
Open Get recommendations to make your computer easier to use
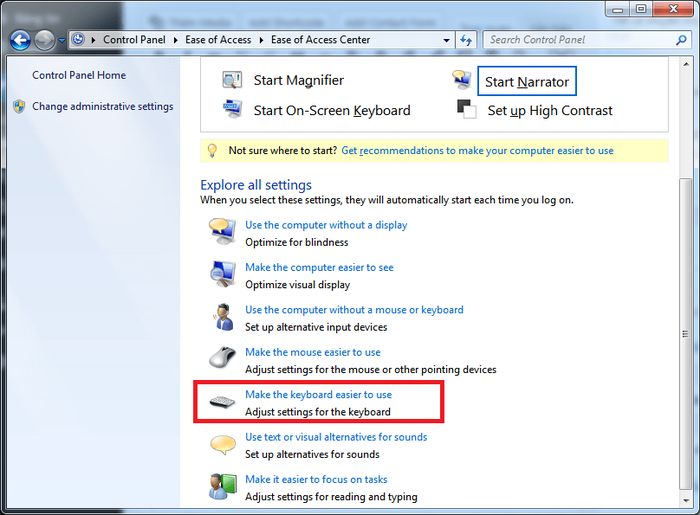pos(477,150)
